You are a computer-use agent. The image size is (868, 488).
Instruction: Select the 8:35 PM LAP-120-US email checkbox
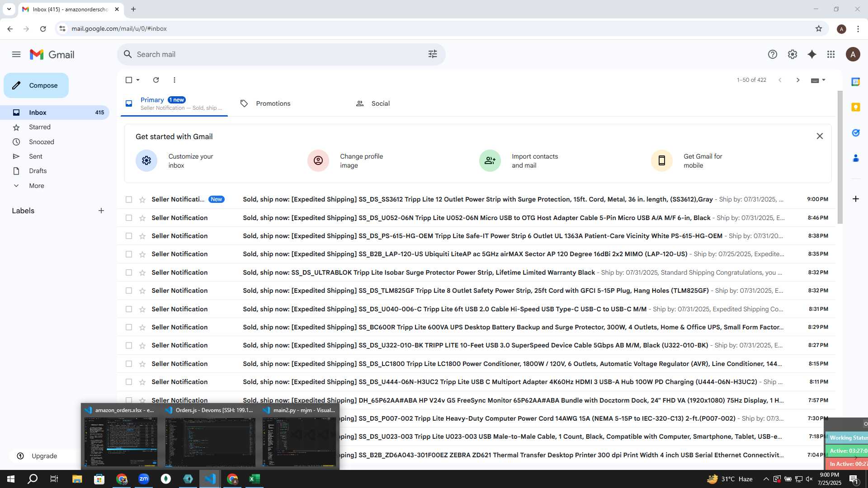129,254
